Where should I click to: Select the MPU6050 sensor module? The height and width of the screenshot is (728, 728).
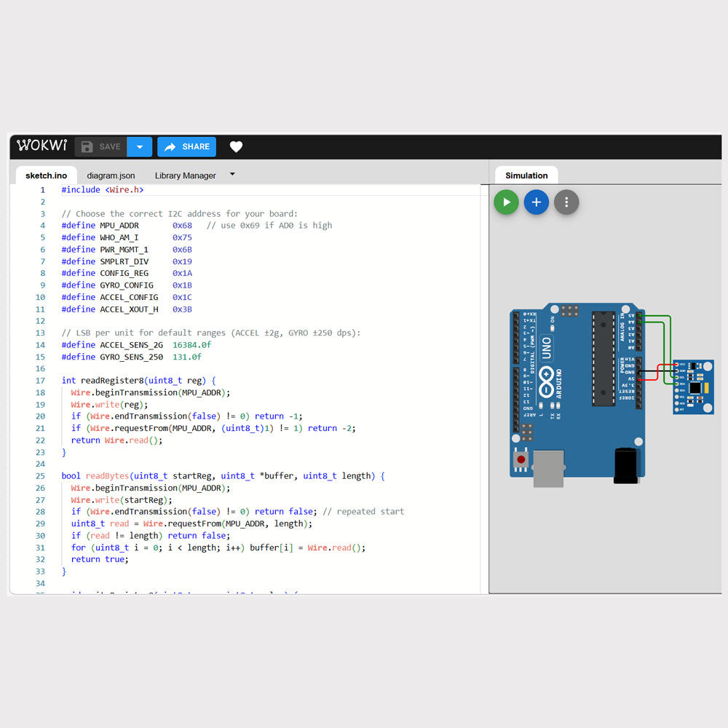click(x=693, y=387)
